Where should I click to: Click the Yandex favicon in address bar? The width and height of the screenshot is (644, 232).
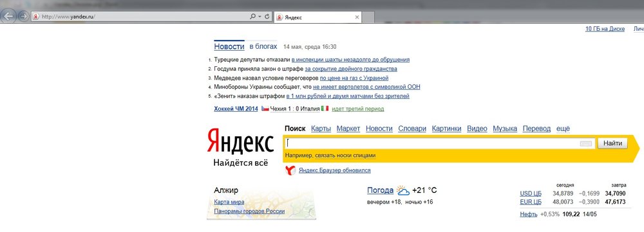[35, 17]
